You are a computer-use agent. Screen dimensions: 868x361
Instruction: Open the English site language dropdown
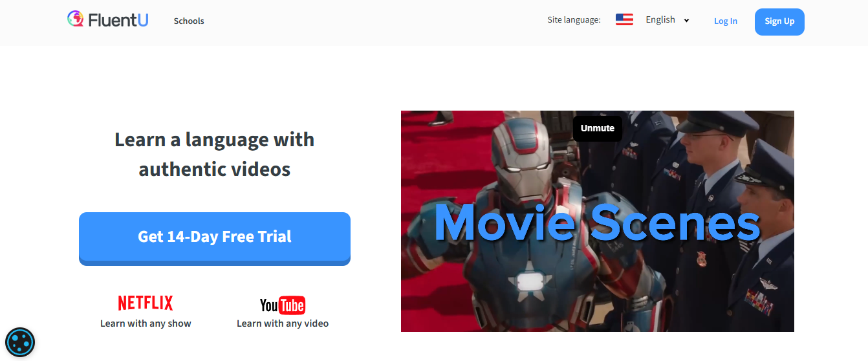click(667, 20)
